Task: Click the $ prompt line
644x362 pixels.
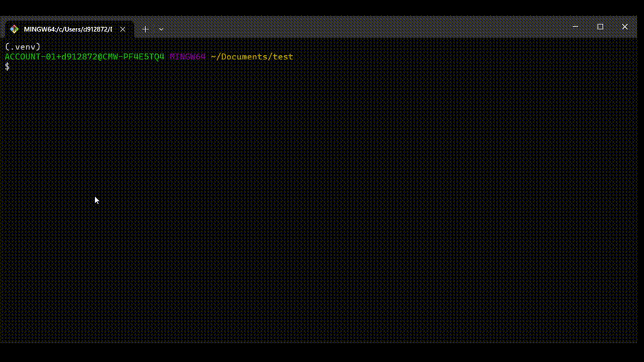Action: click(7, 67)
